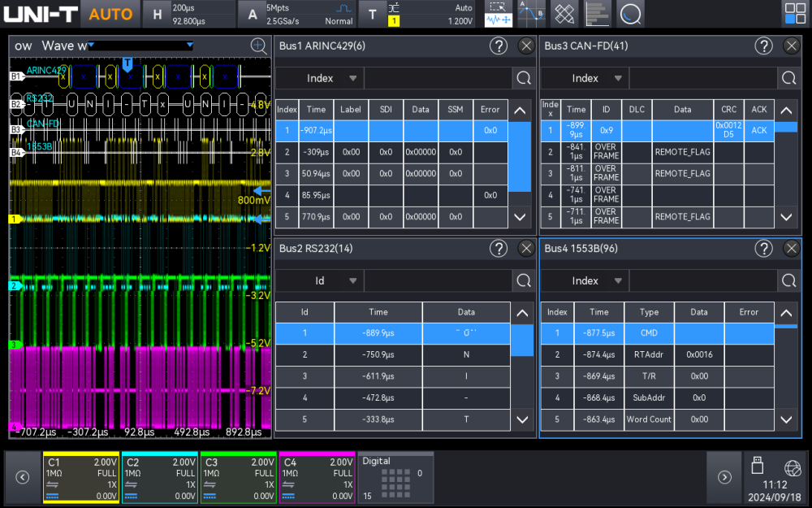812x508 pixels.
Task: Open the Id dropdown in Bus2 RS232 panel
Action: pyautogui.click(x=319, y=280)
